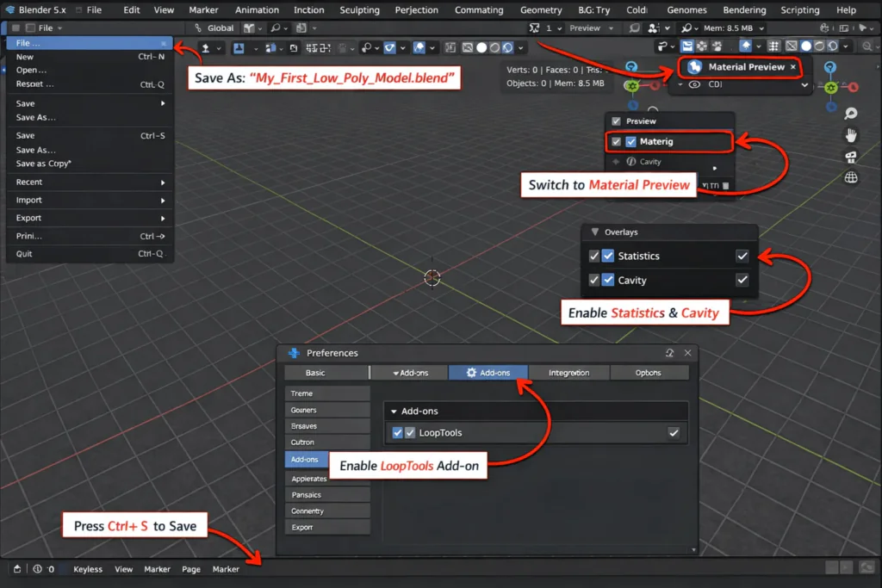Click the dimmed magnifier at the header's right end
Image resolution: width=882 pixels, height=588 pixels.
pyautogui.click(x=867, y=46)
